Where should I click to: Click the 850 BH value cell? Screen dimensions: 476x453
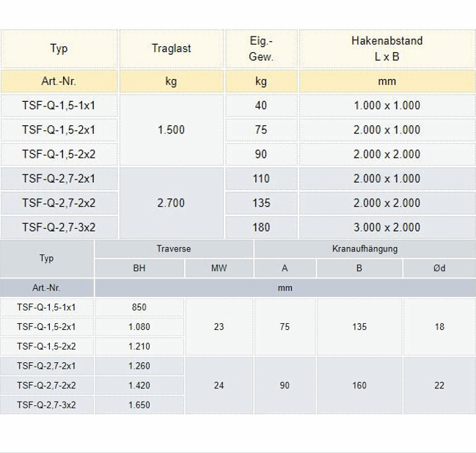(x=139, y=307)
